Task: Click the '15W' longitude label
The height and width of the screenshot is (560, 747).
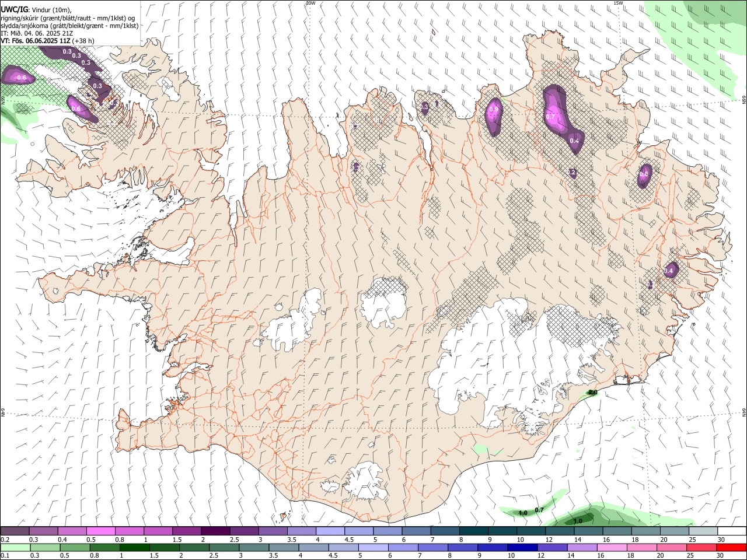Action: coord(618,3)
